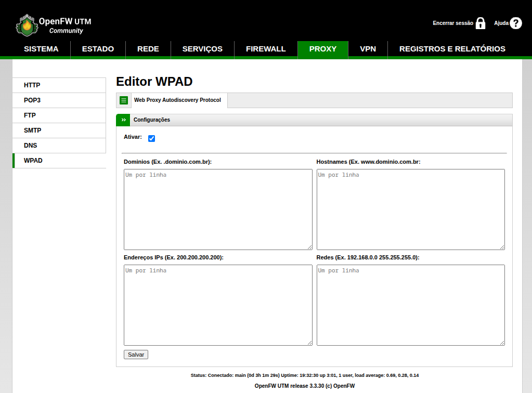Click the Salvar button
The image size is (532, 393).
click(136, 355)
